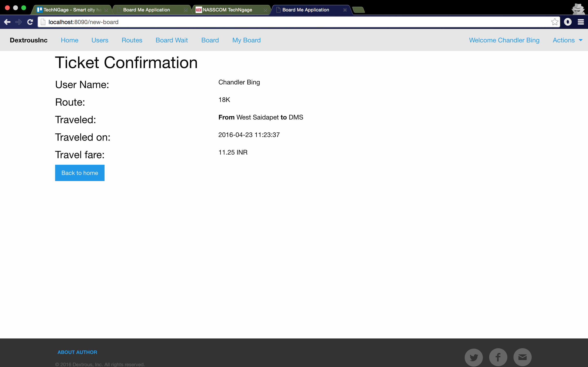The width and height of the screenshot is (588, 367).
Task: Click the Users navigation icon
Action: [x=100, y=40]
